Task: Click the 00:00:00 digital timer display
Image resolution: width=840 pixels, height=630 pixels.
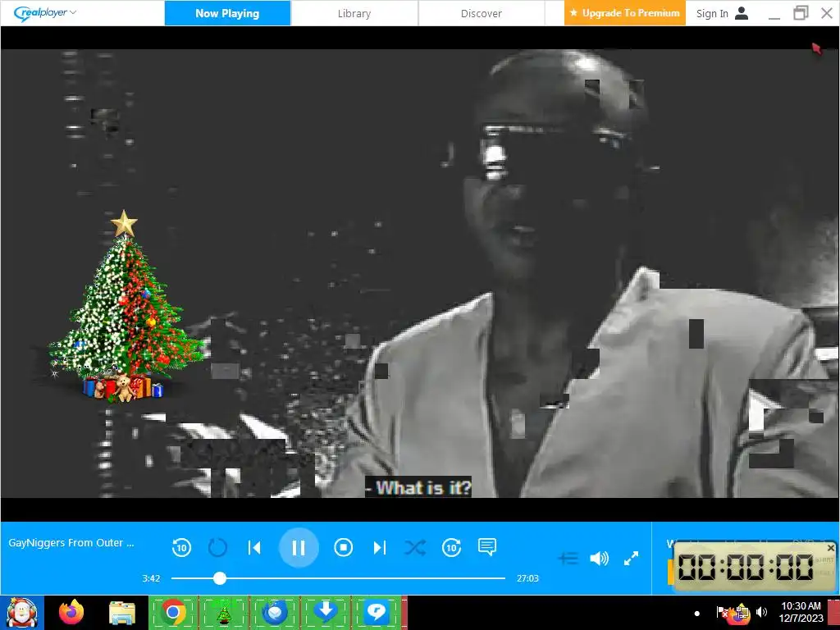Action: 746,567
